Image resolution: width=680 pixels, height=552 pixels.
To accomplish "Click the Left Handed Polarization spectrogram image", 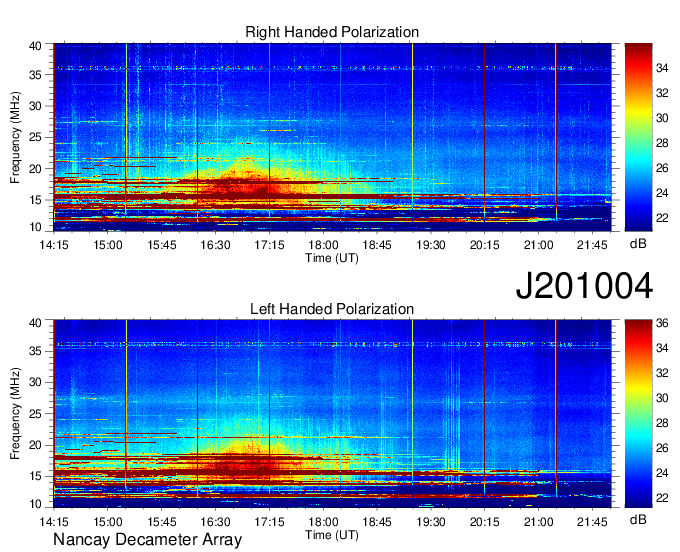I will point(332,414).
